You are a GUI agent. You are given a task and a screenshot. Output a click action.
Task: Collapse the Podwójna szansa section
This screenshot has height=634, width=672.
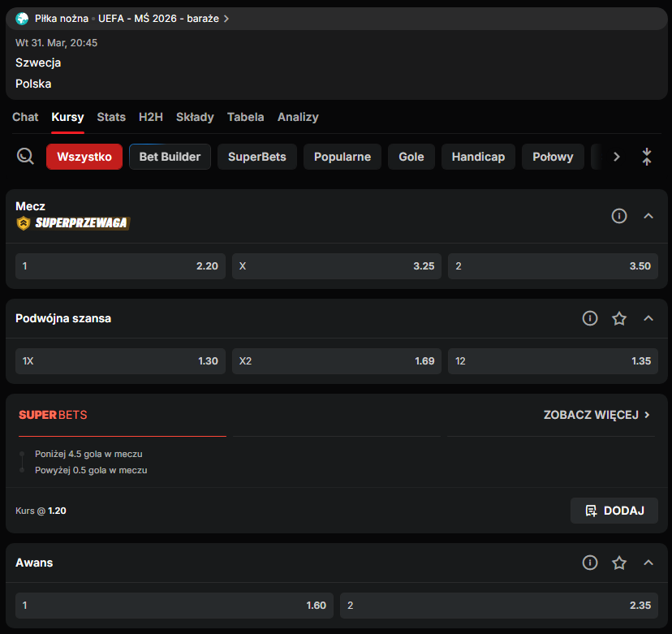pyautogui.click(x=648, y=318)
